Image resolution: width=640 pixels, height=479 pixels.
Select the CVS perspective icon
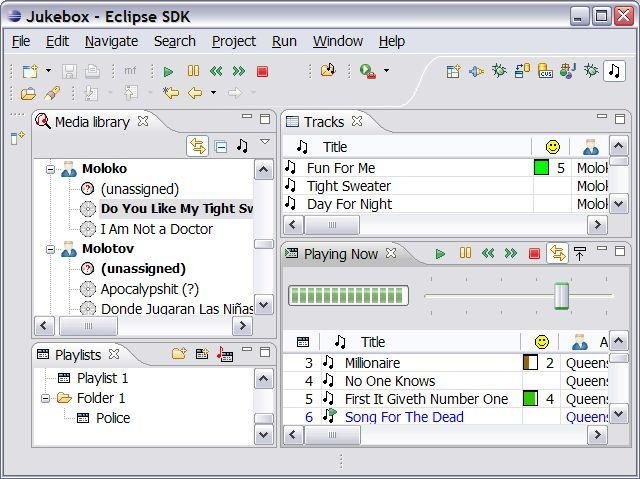pyautogui.click(x=545, y=71)
